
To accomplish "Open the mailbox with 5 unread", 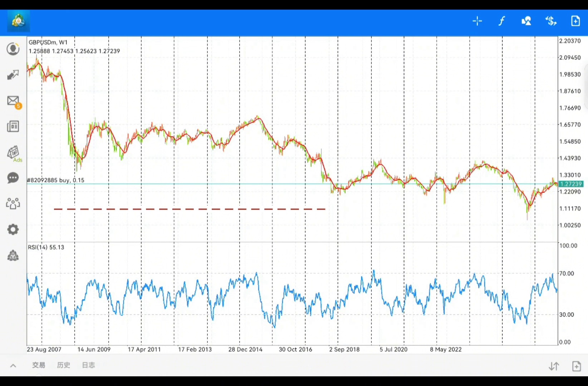I will (x=13, y=101).
